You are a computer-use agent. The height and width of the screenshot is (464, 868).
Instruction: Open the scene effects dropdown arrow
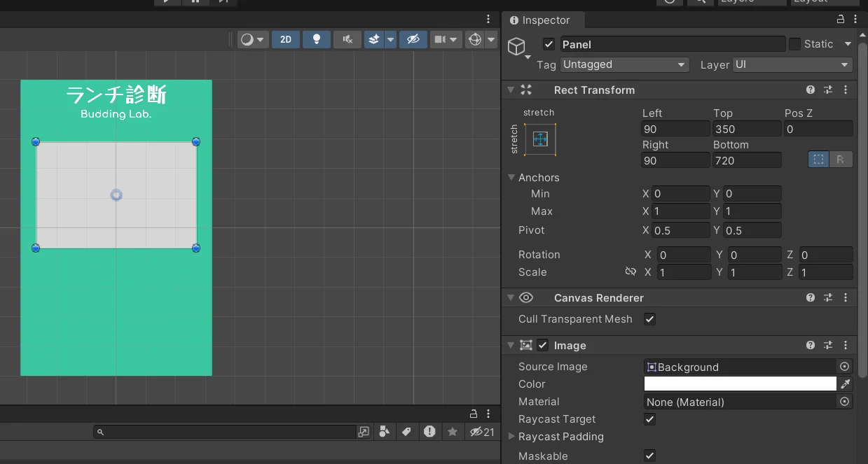tap(391, 39)
